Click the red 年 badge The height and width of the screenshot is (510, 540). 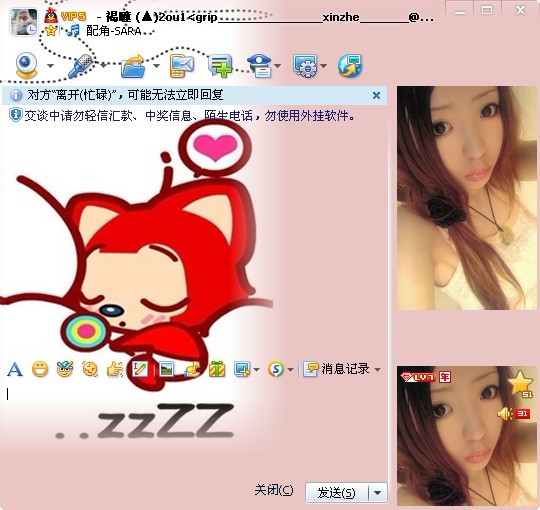445,377
